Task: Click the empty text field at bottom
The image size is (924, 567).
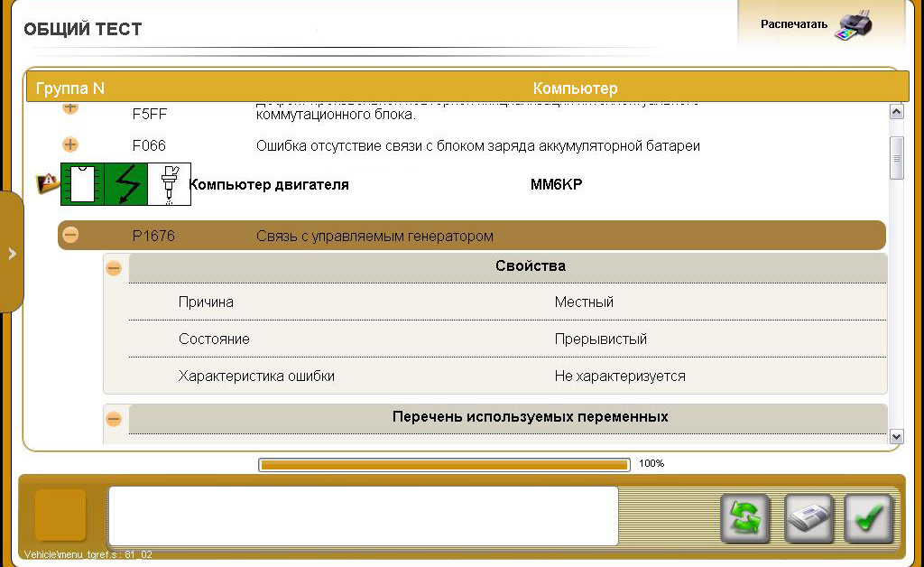Action: (363, 516)
